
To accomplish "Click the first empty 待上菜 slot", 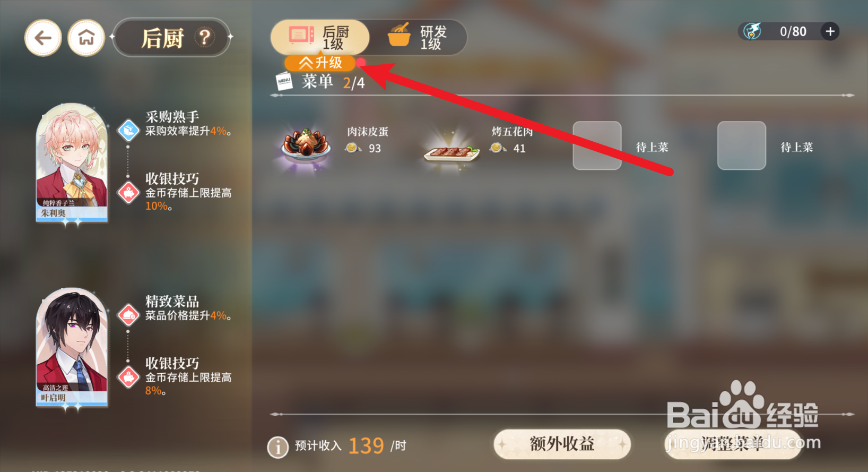I will coord(597,145).
